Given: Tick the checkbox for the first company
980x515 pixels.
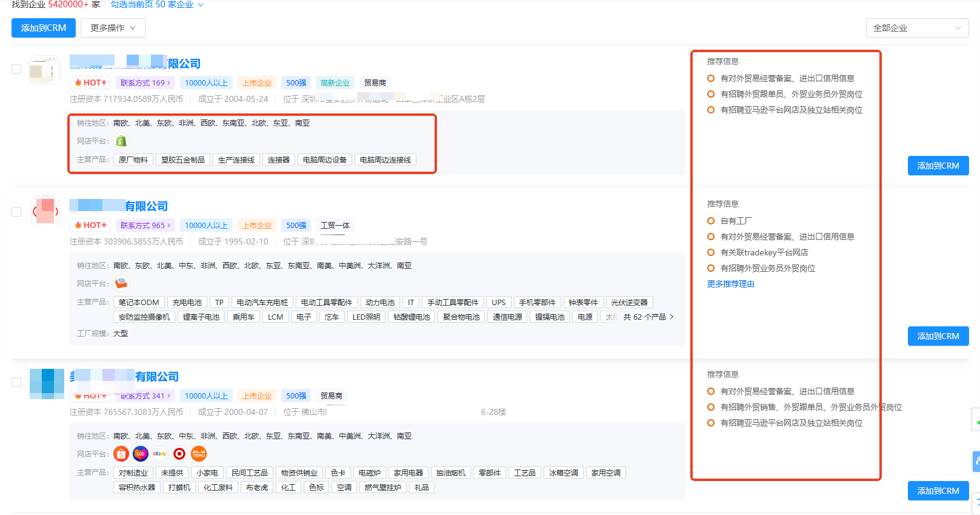Looking at the screenshot, I should 16,69.
